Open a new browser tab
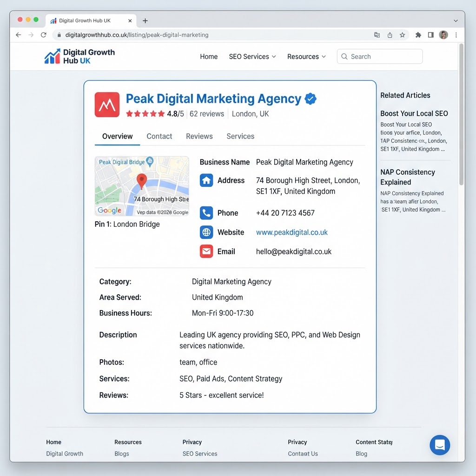Screen dimensions: 476x476 coord(145,20)
